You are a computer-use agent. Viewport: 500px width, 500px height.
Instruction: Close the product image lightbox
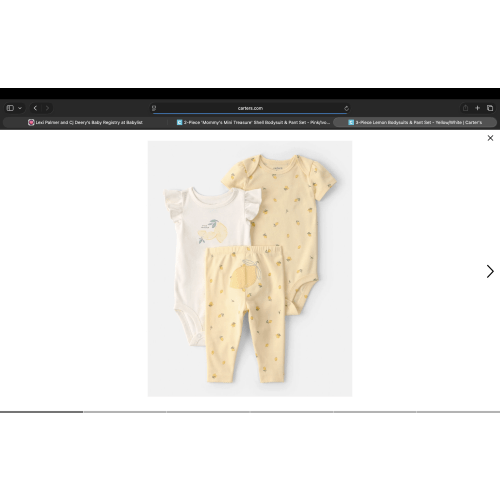point(490,138)
